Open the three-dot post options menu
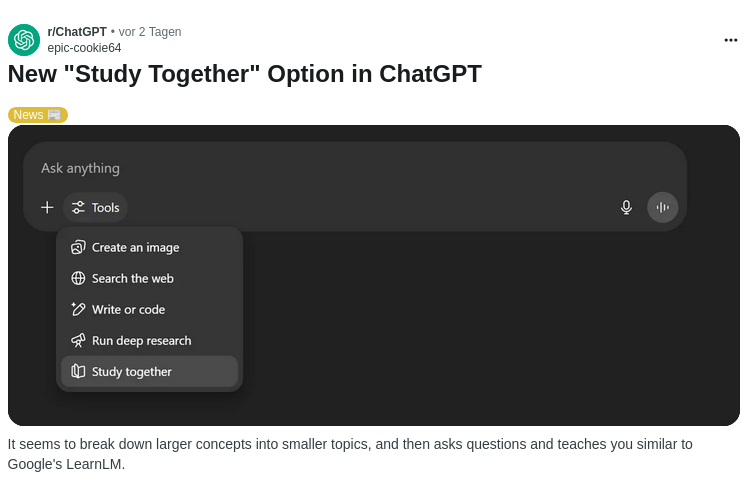The height and width of the screenshot is (486, 748). [x=730, y=40]
